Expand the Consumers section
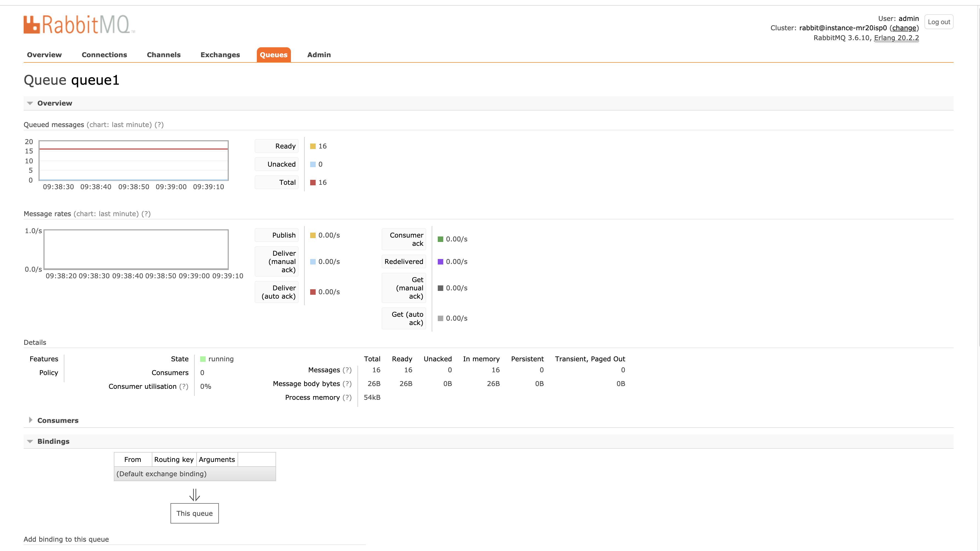980x551 pixels. pos(58,420)
